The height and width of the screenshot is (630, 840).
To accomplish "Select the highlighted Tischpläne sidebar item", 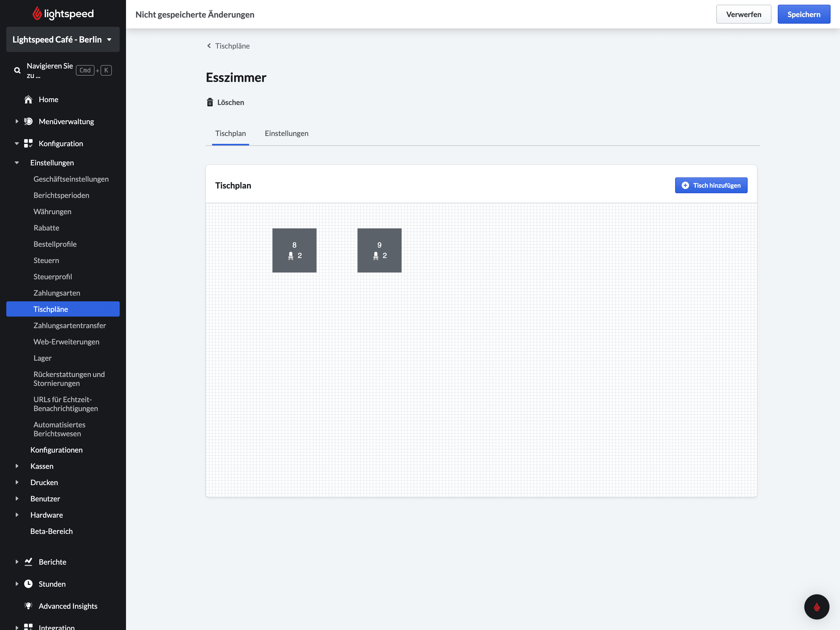I will [63, 309].
